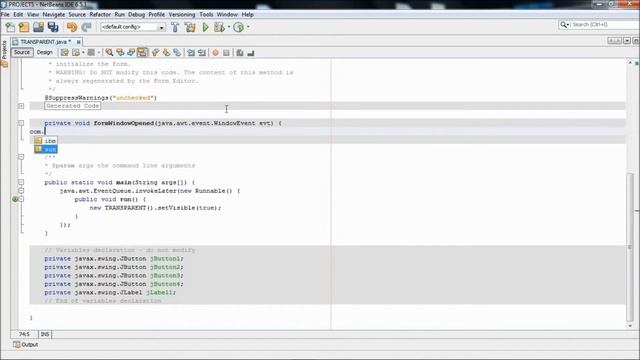Click the Redo toolbar icon
Image resolution: width=640 pixels, height=360 pixels.
point(86,27)
